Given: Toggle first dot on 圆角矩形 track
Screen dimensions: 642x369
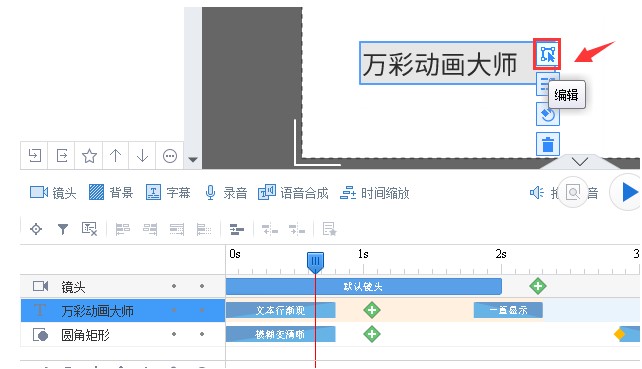Looking at the screenshot, I should tap(174, 334).
